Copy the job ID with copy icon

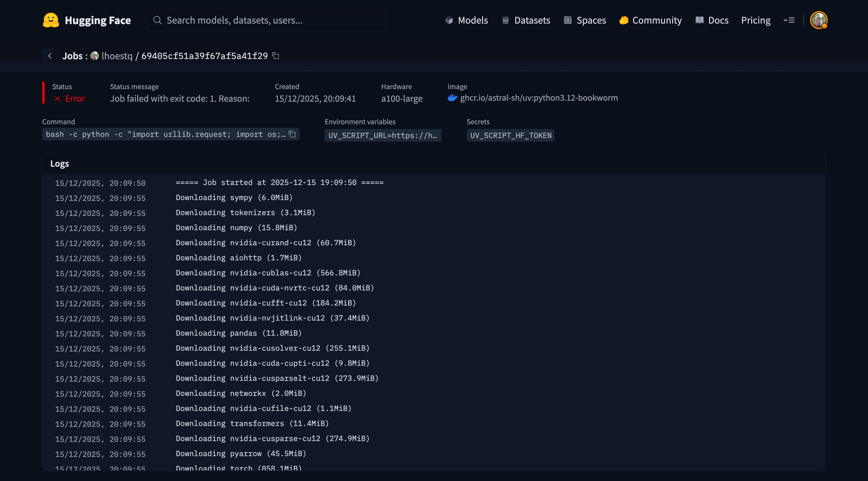point(276,56)
